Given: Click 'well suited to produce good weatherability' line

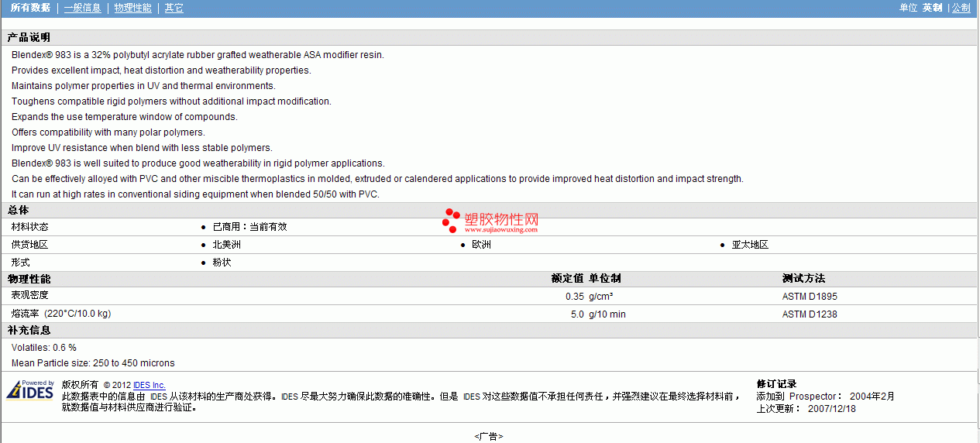Looking at the screenshot, I should [x=198, y=163].
